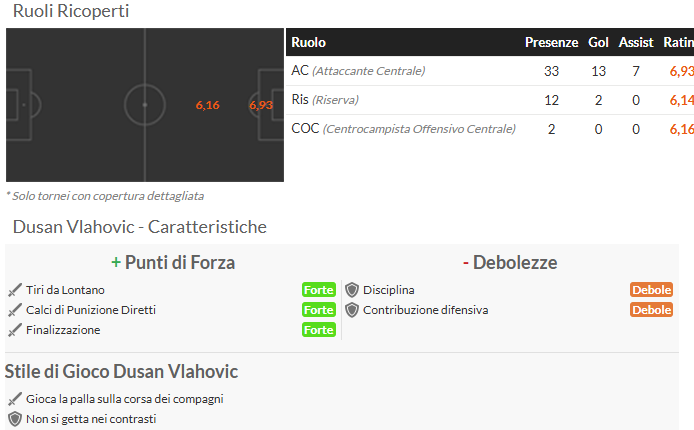Viewport: 694px width, 430px height.
Task: Click the 6,16 rating on the pitch map
Action: 208,105
